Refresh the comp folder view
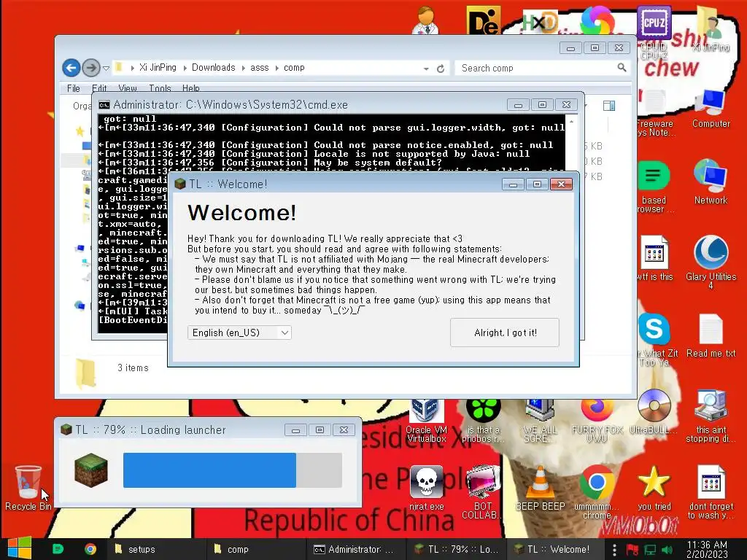 point(441,69)
